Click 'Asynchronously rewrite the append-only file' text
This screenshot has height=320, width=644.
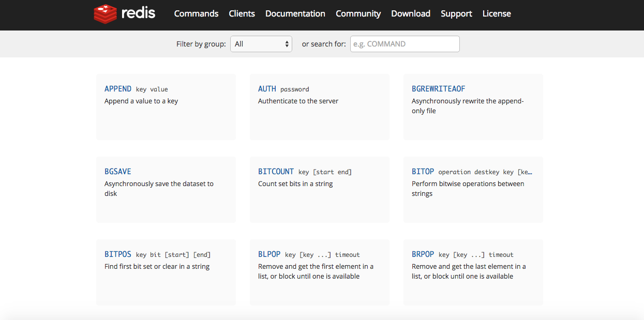(468, 106)
